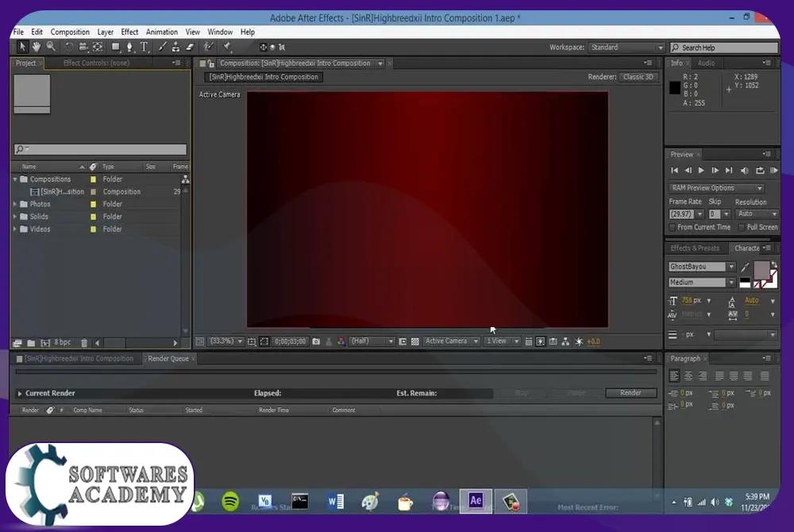
Task: Click the 8 bpc color depth button
Action: point(63,342)
